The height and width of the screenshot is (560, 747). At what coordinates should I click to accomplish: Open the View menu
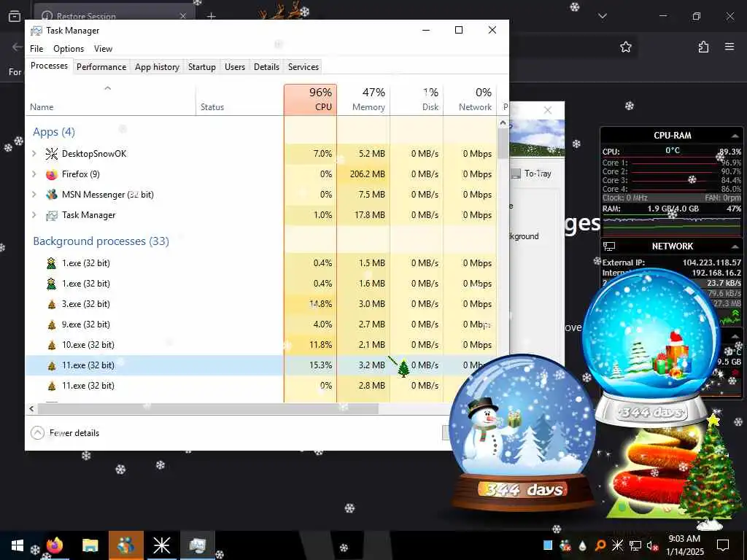point(103,49)
